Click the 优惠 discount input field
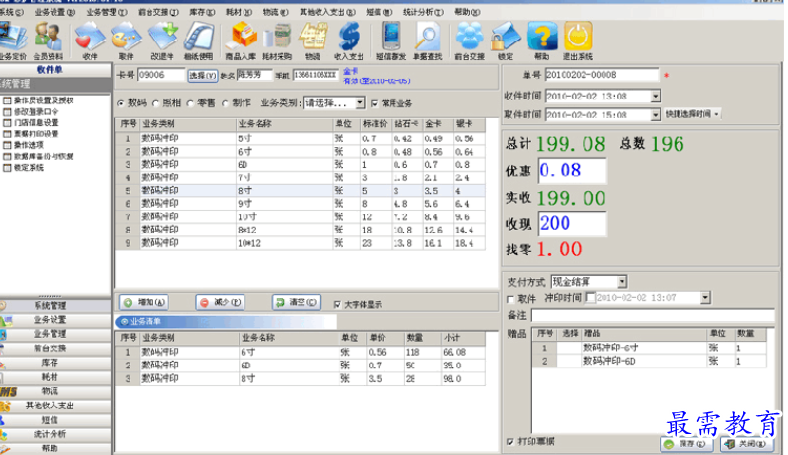 point(572,170)
